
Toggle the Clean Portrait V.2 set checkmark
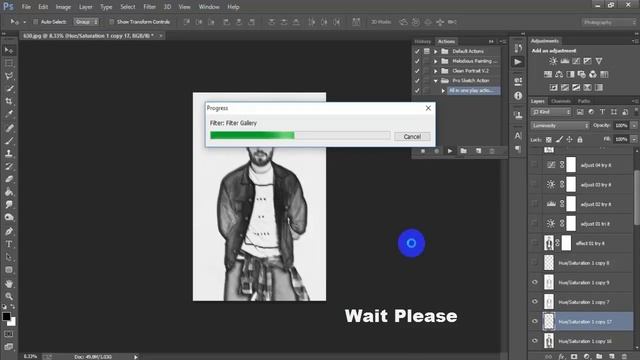[x=417, y=71]
